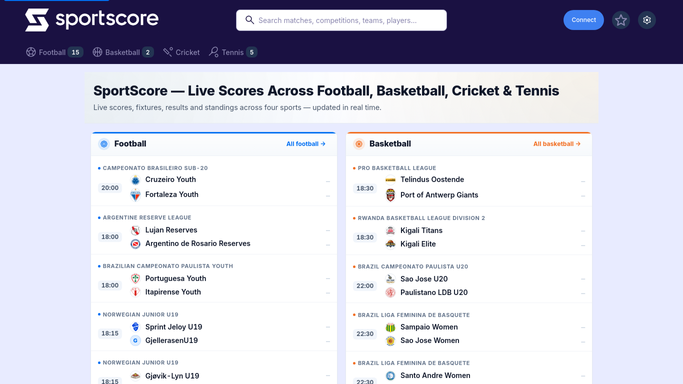
Task: Open the Cricket tab
Action: (181, 52)
